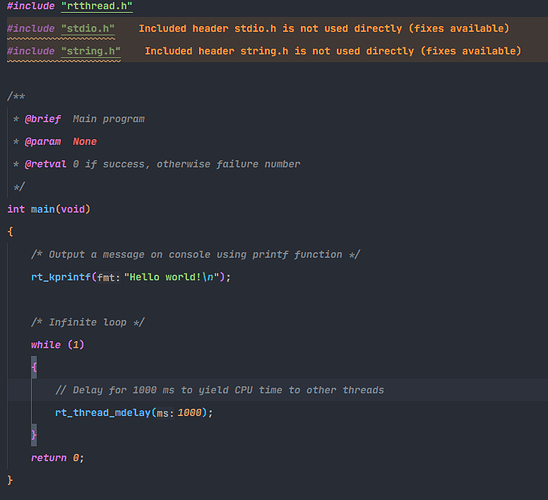This screenshot has width=548, height=500.
Task: Click the 1000 delay value
Action: tap(190, 413)
